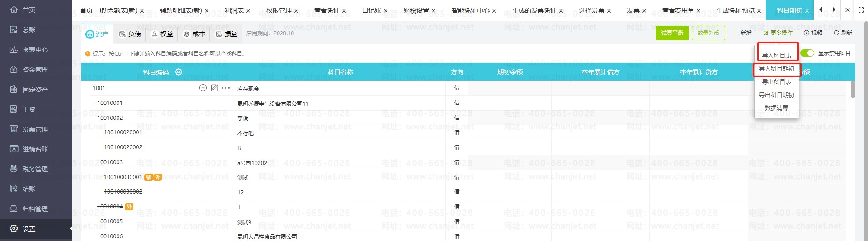Click the 数量外币 button
868x241 pixels.
click(708, 33)
